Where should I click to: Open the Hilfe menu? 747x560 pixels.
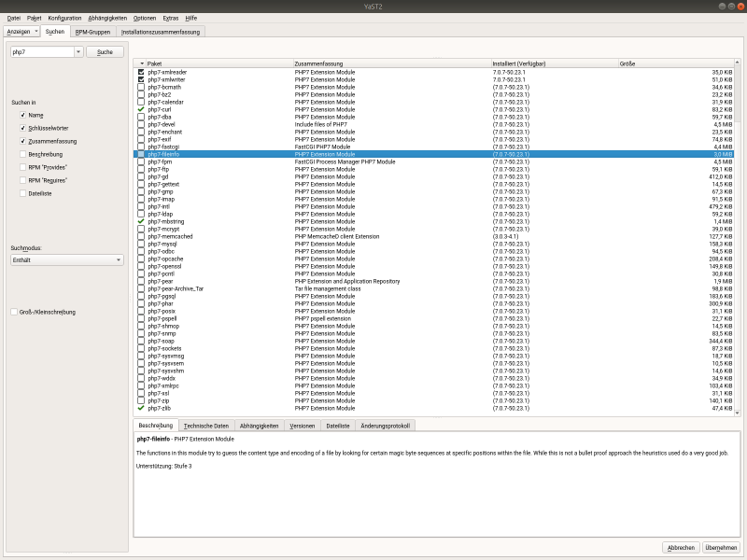pos(191,18)
